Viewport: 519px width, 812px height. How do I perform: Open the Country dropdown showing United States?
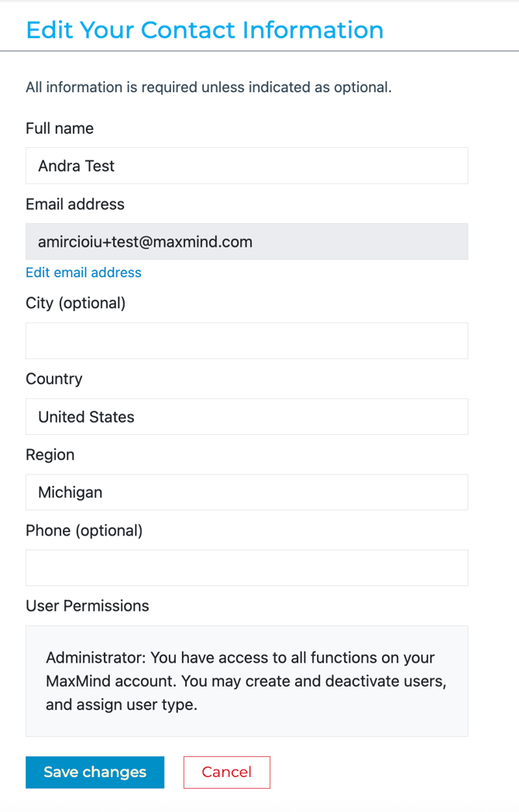(246, 416)
